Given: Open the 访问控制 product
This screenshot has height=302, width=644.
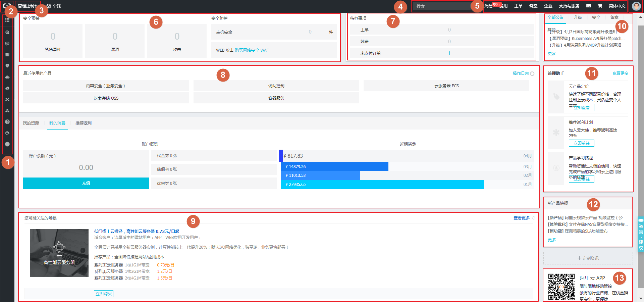Looking at the screenshot, I should click(x=276, y=86).
